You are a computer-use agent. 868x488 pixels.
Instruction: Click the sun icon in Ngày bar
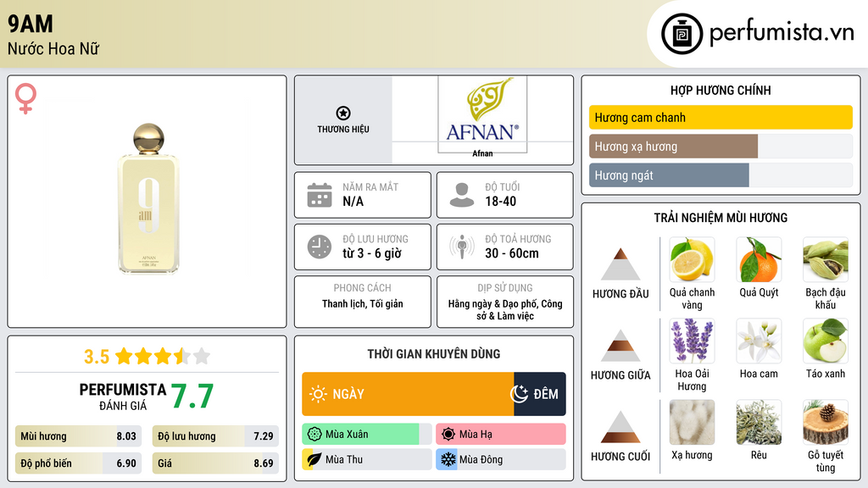pos(318,394)
